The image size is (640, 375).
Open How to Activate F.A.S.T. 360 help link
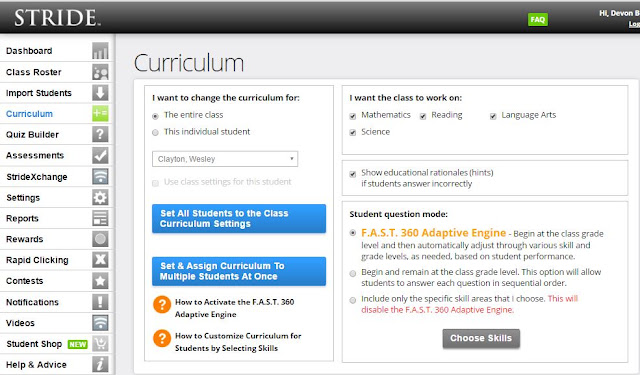[x=234, y=308]
